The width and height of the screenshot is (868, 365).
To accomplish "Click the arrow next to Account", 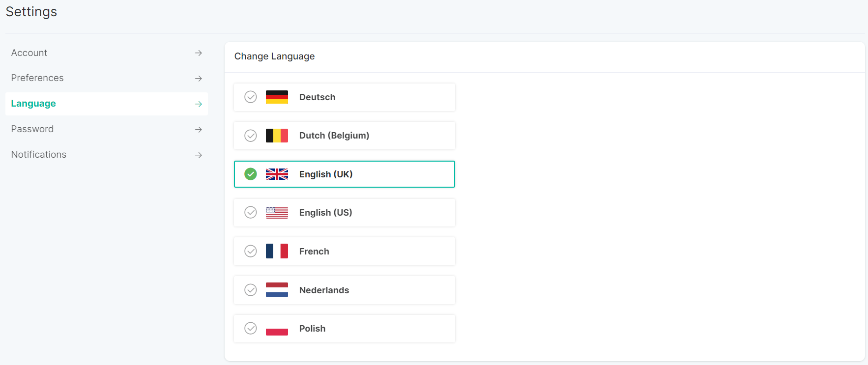I will (x=199, y=53).
